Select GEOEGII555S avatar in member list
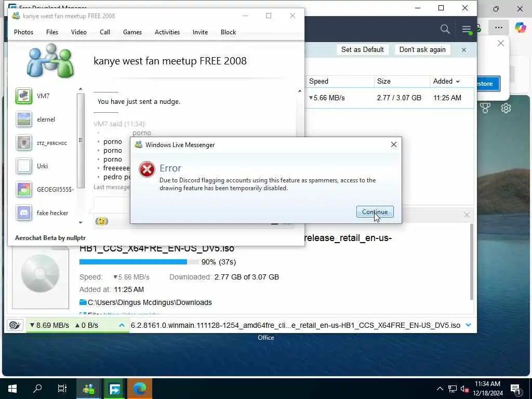The width and height of the screenshot is (532, 399). pos(24,189)
